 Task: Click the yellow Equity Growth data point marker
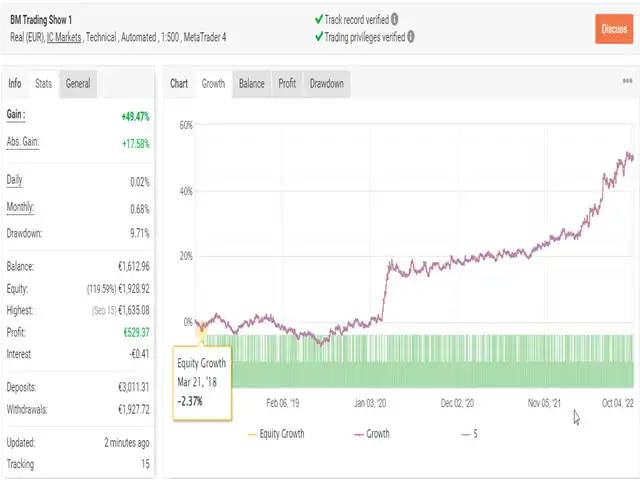pyautogui.click(x=201, y=326)
